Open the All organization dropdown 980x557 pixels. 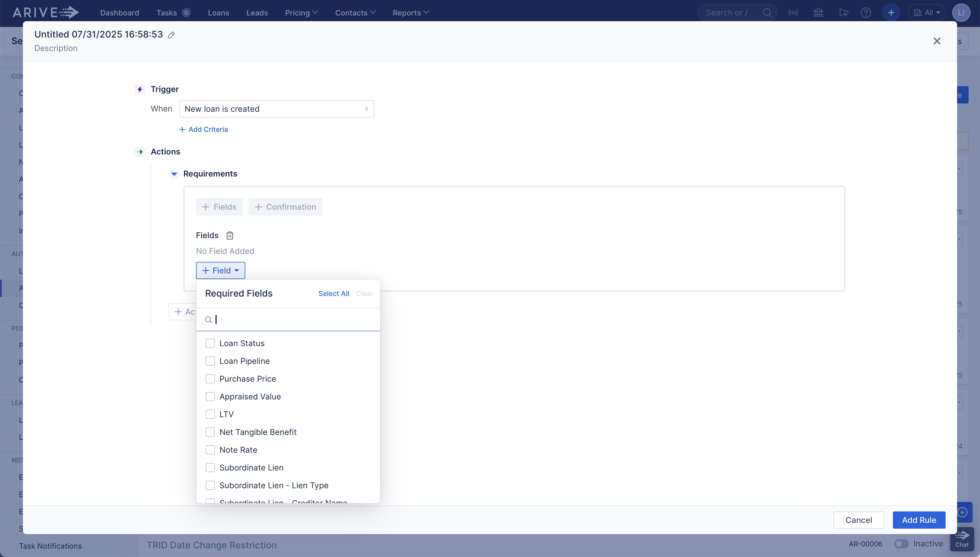pyautogui.click(x=927, y=12)
